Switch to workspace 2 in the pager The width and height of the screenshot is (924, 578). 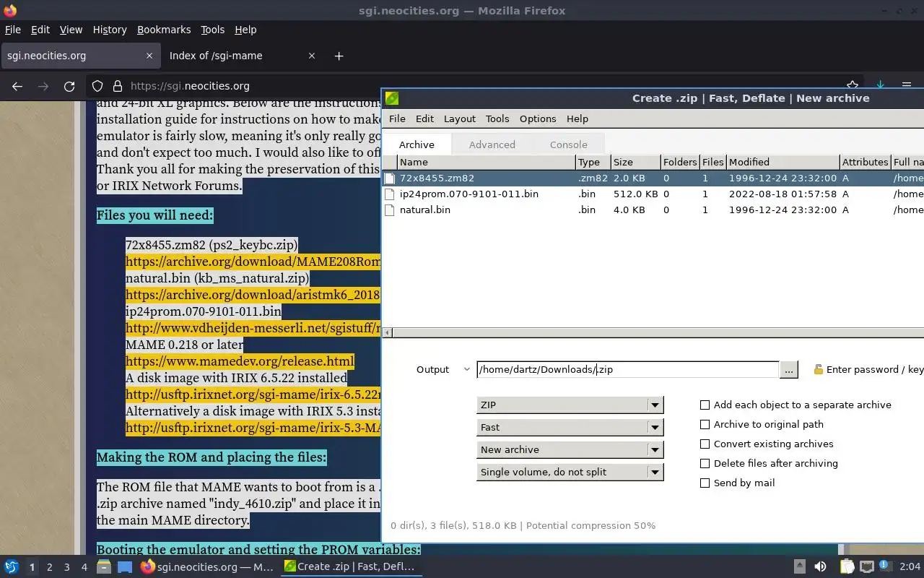[49, 567]
